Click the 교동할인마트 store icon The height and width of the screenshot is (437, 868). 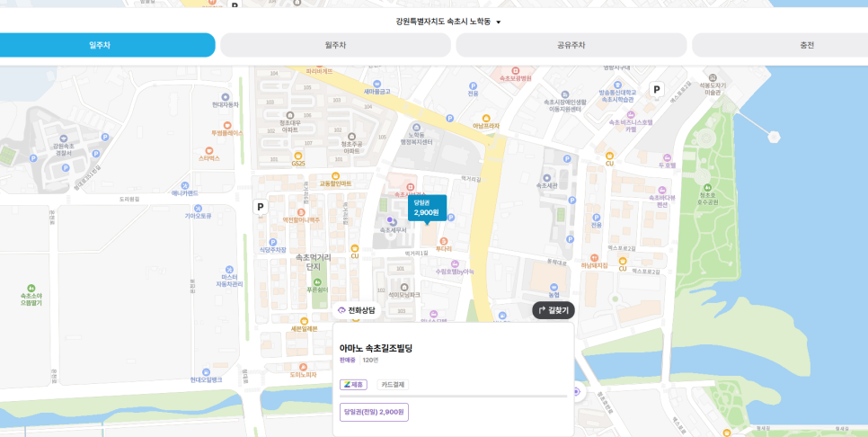click(335, 175)
